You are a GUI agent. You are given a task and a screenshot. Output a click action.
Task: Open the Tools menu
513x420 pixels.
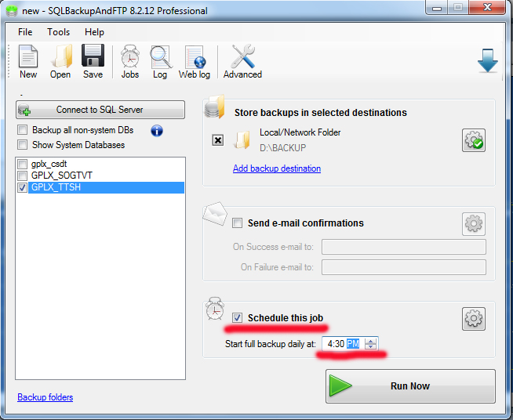pos(59,32)
